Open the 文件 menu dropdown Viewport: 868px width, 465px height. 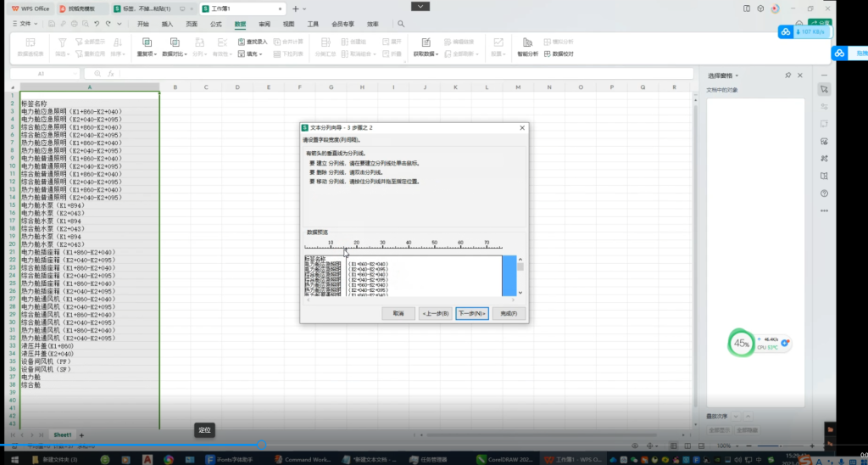(x=27, y=25)
